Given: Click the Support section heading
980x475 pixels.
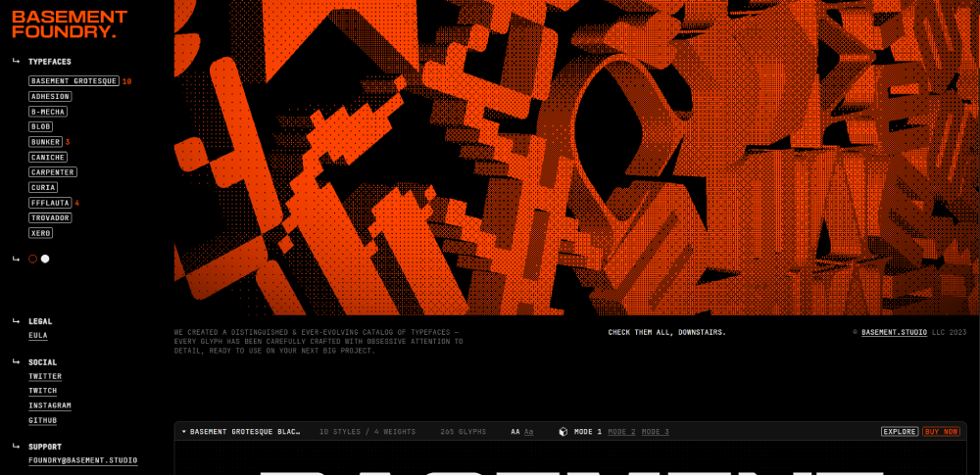Looking at the screenshot, I should (45, 447).
